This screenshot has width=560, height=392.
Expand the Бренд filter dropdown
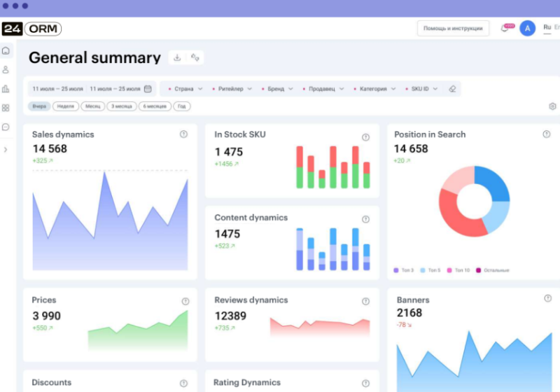click(x=277, y=89)
